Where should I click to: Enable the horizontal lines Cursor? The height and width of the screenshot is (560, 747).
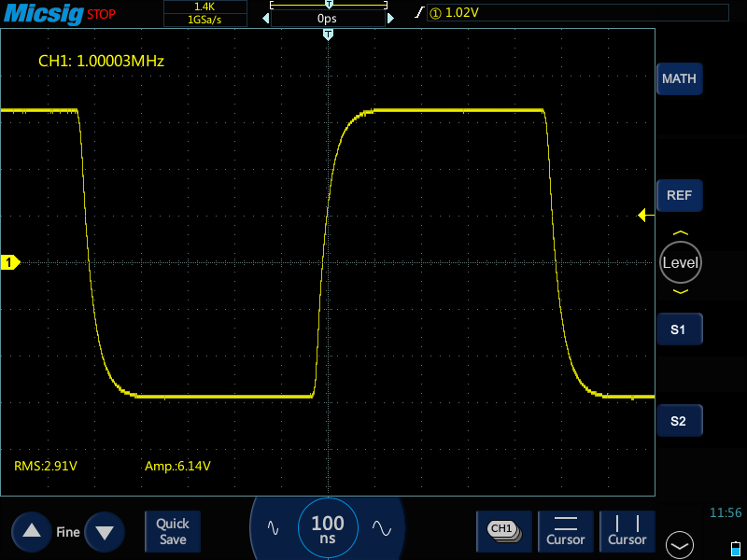pyautogui.click(x=566, y=531)
